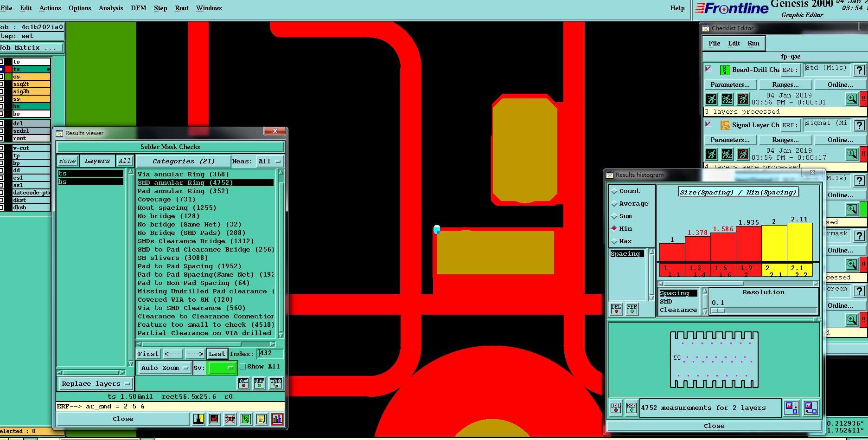Open the Categories (21) selector

point(183,162)
